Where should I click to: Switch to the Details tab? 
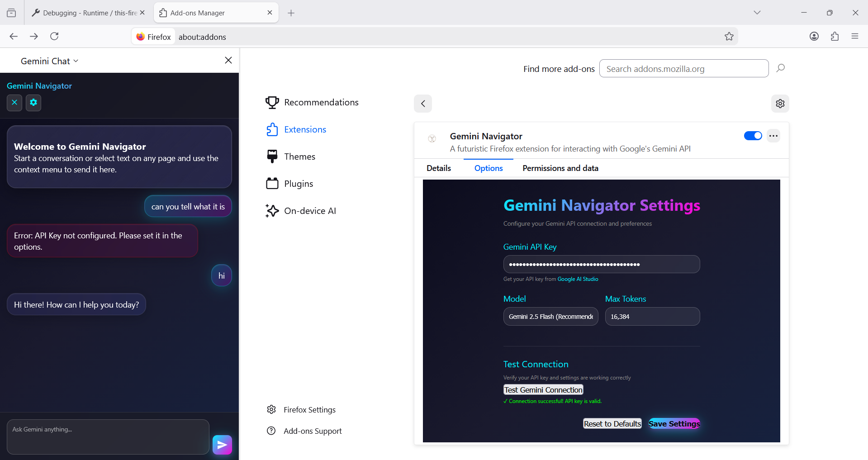439,168
